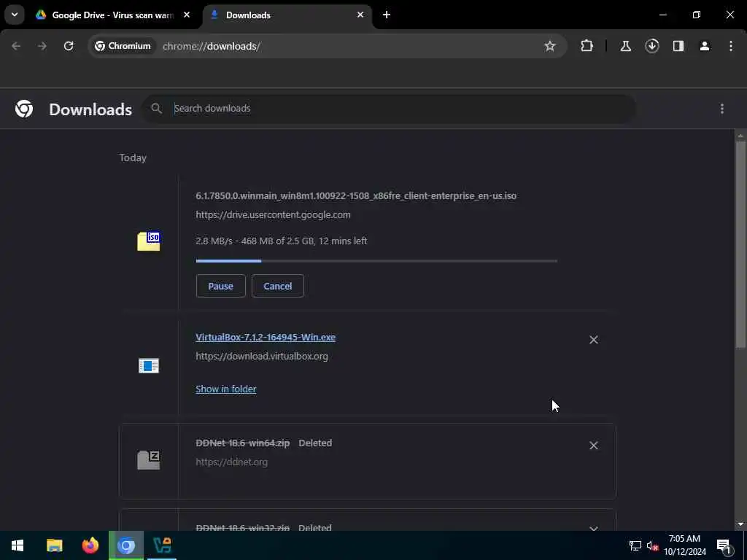Click the Chromium taskbar icon
The image size is (747, 560).
coord(125,545)
